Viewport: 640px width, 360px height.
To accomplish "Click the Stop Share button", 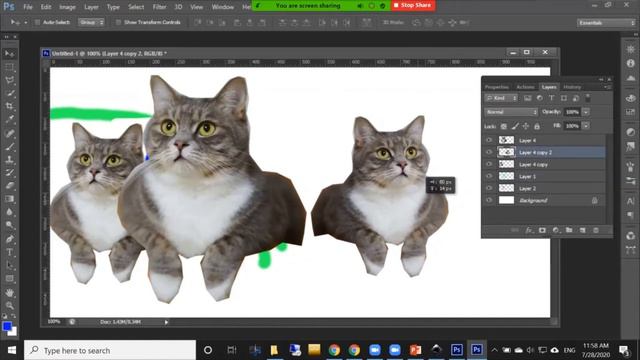I will (413, 5).
